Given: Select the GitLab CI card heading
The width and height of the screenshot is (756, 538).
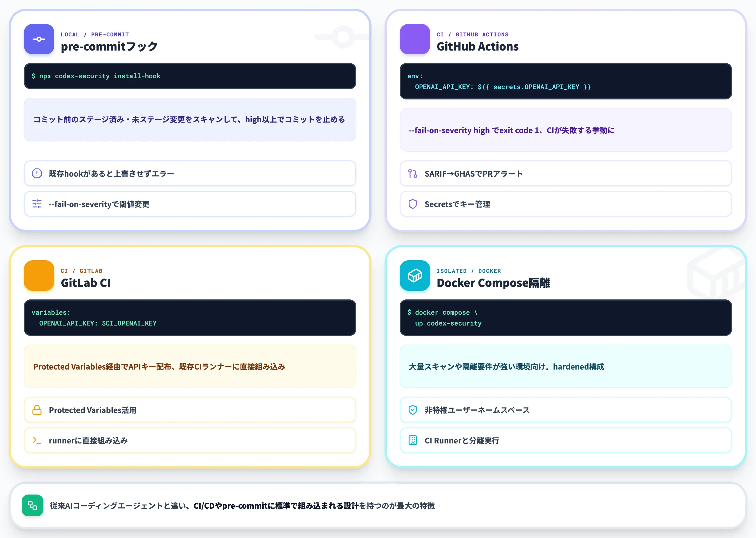Looking at the screenshot, I should click(x=86, y=283).
